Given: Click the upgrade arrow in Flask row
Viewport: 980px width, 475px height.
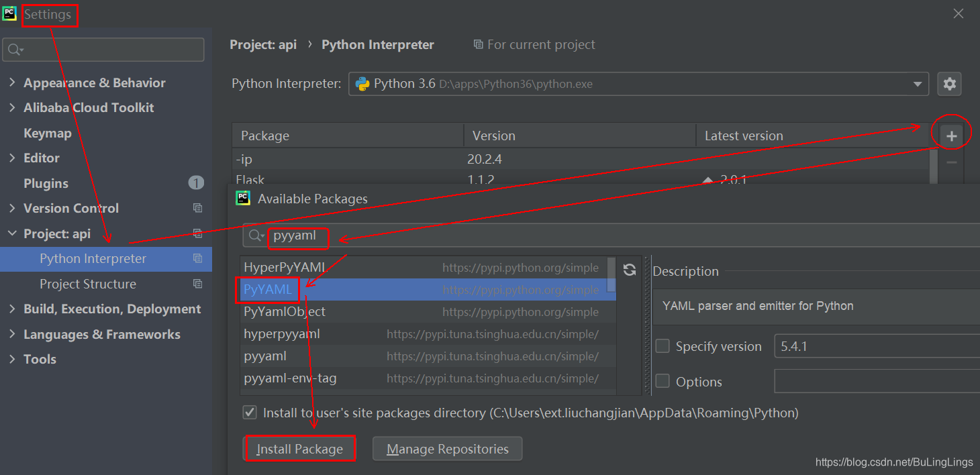Looking at the screenshot, I should click(x=707, y=180).
